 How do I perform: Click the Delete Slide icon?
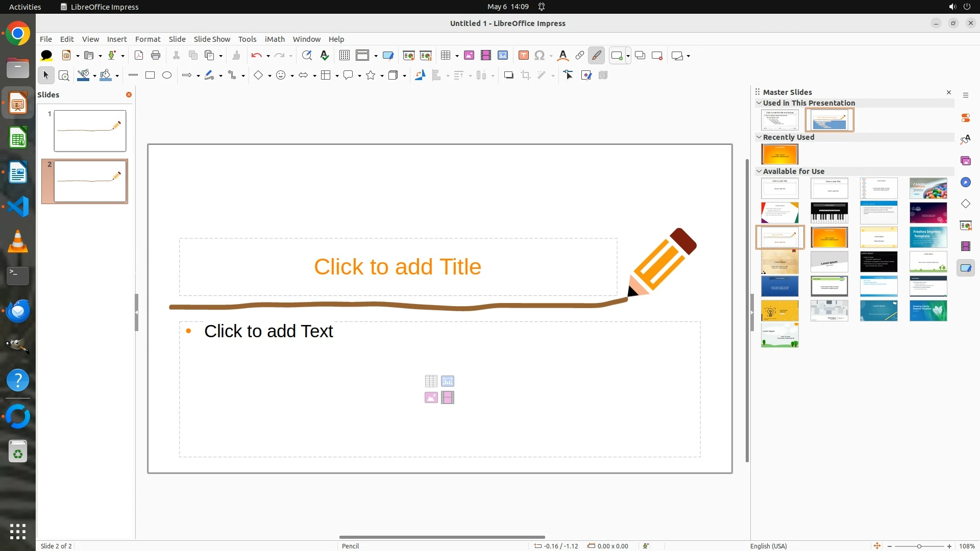[657, 56]
